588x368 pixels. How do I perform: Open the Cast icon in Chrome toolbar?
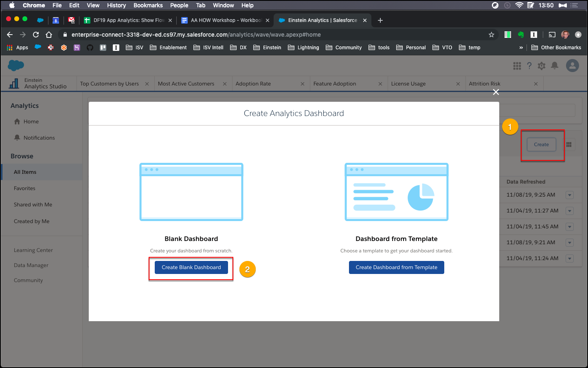[x=552, y=35]
